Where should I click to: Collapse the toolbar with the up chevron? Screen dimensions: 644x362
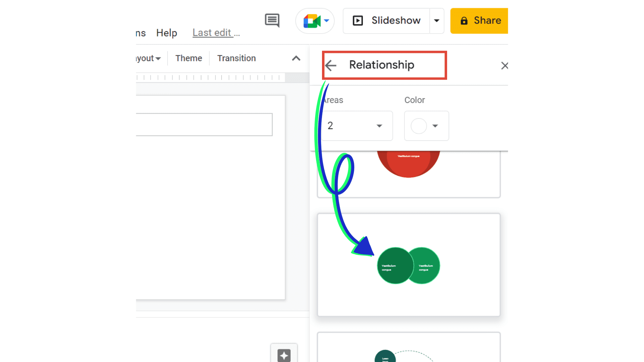click(296, 58)
